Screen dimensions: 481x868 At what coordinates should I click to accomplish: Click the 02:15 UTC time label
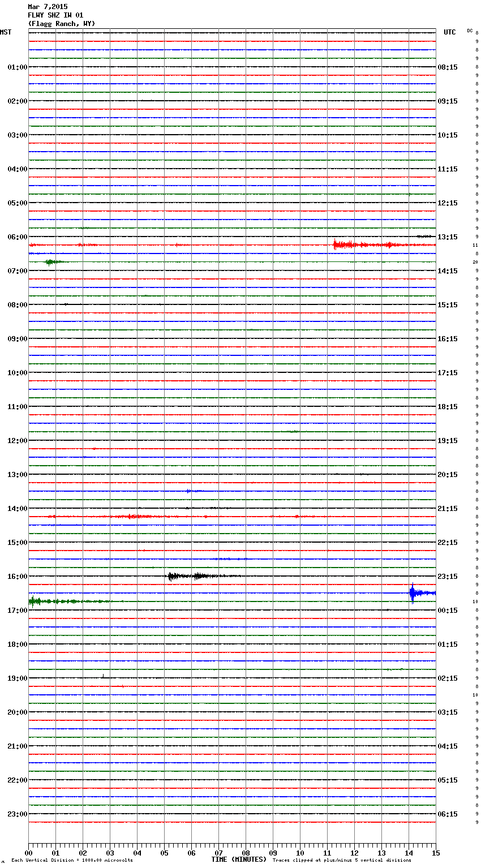click(x=448, y=678)
